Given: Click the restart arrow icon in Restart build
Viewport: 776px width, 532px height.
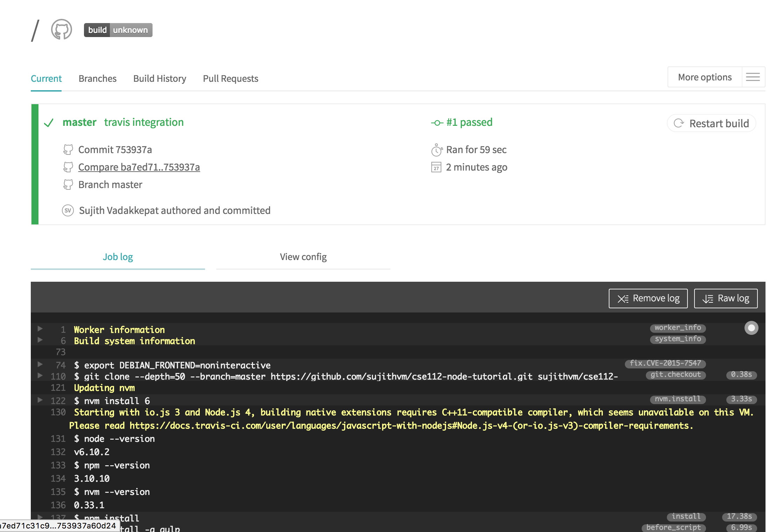Looking at the screenshot, I should pos(679,123).
